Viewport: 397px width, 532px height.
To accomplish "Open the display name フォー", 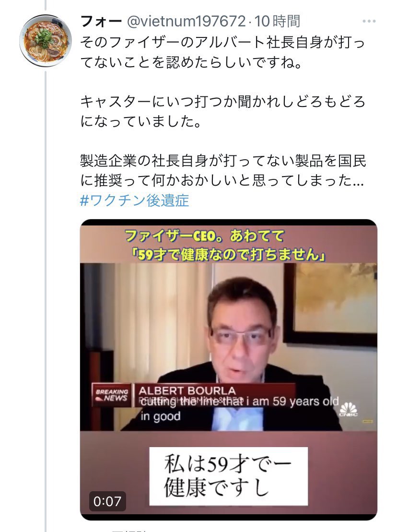I will point(101,22).
